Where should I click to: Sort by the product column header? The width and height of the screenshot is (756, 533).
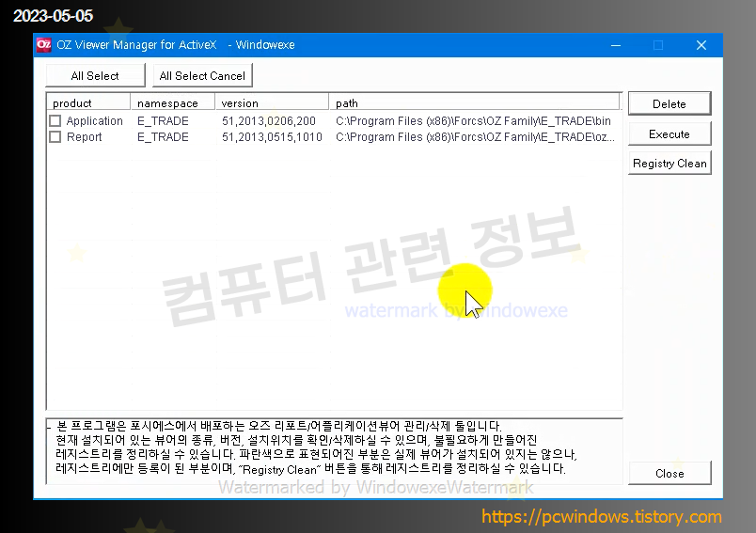[x=88, y=103]
